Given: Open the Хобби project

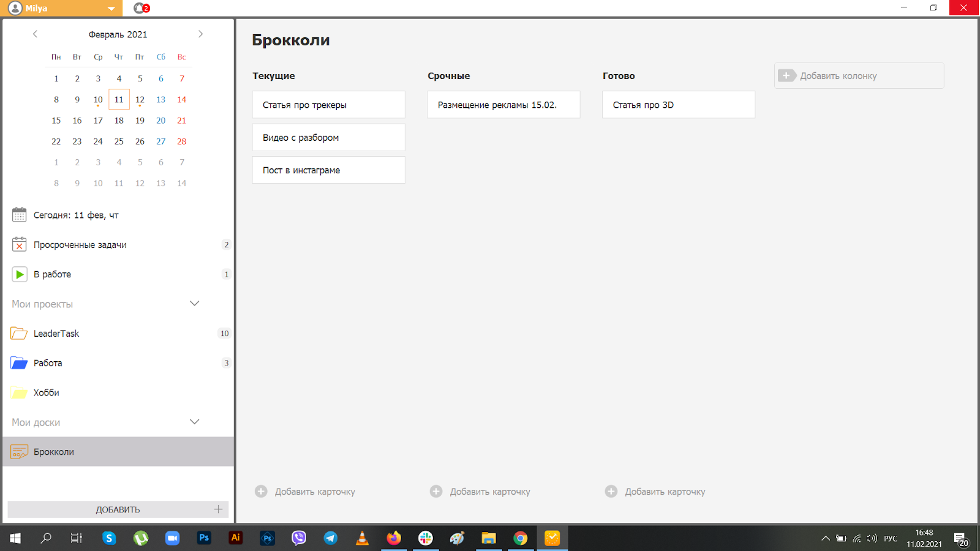Looking at the screenshot, I should coord(47,393).
